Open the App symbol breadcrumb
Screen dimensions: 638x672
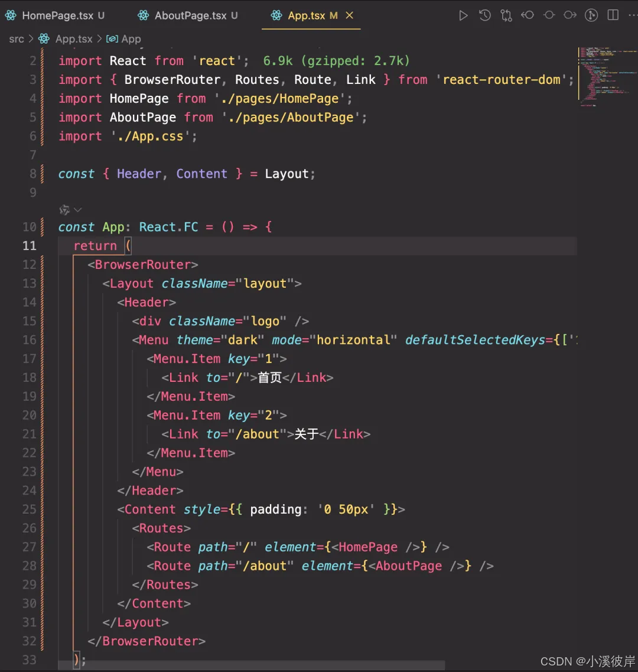pos(131,39)
